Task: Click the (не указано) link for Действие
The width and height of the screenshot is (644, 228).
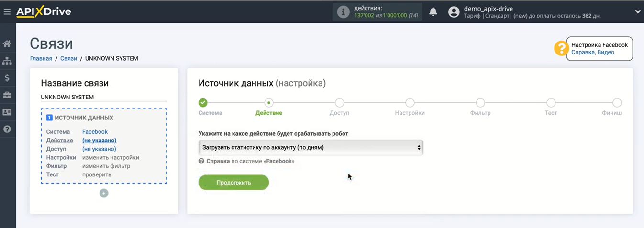Action: coord(100,141)
